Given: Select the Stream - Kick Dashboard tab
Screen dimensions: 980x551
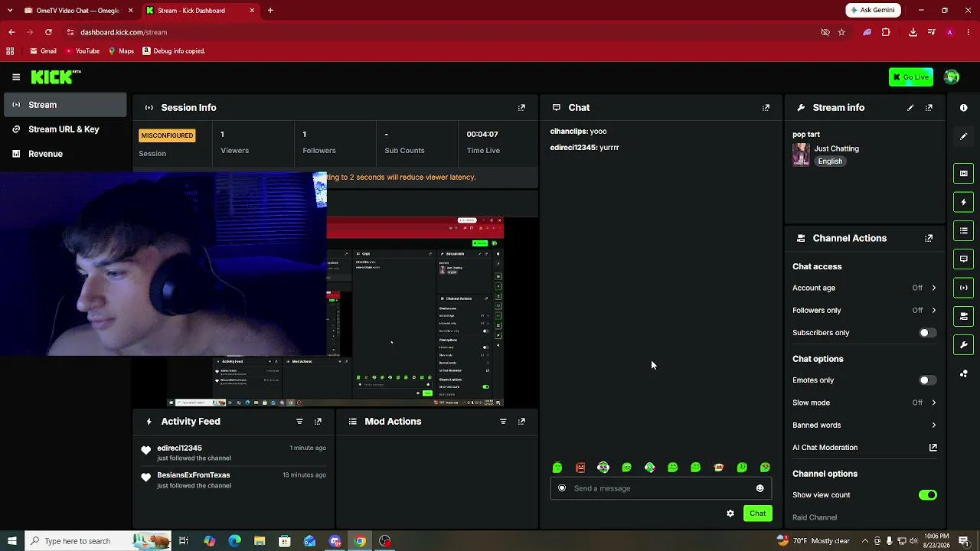Looking at the screenshot, I should tap(201, 11).
